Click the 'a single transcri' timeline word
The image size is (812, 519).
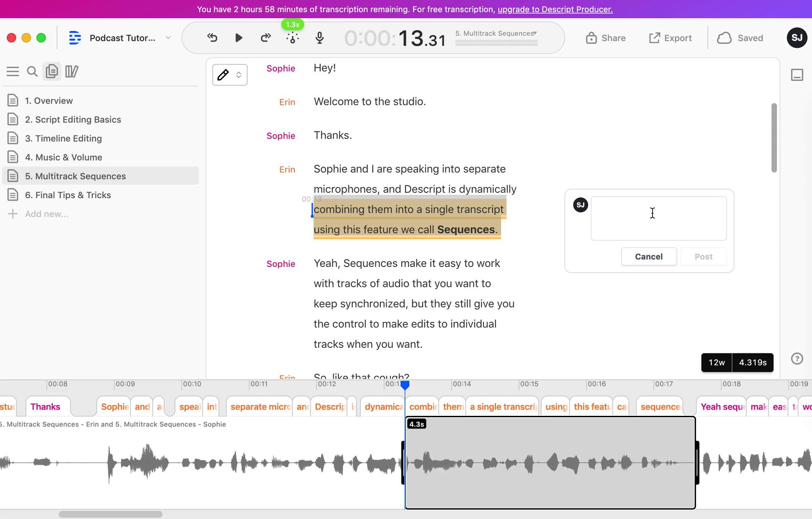(502, 407)
